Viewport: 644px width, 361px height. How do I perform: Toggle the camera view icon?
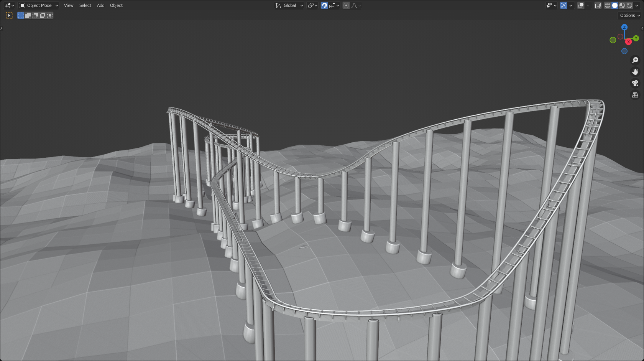tap(635, 83)
